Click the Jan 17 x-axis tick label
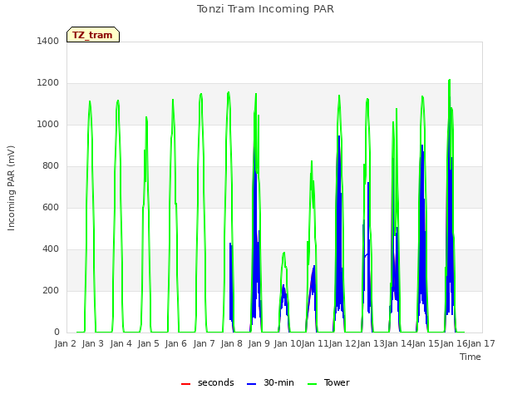Screen dimensions: 532x399 tap(481, 343)
